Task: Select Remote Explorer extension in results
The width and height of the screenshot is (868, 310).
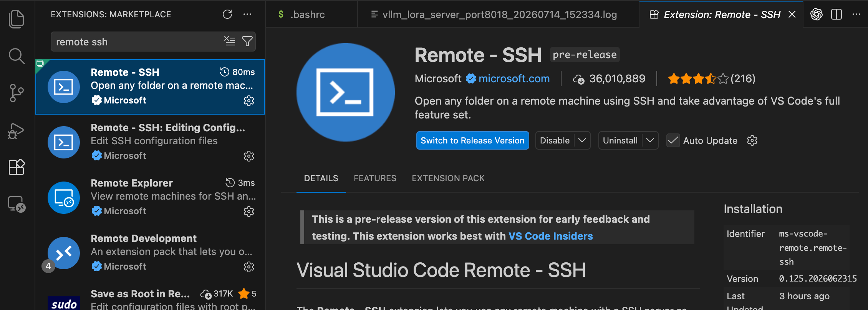Action: tap(150, 198)
